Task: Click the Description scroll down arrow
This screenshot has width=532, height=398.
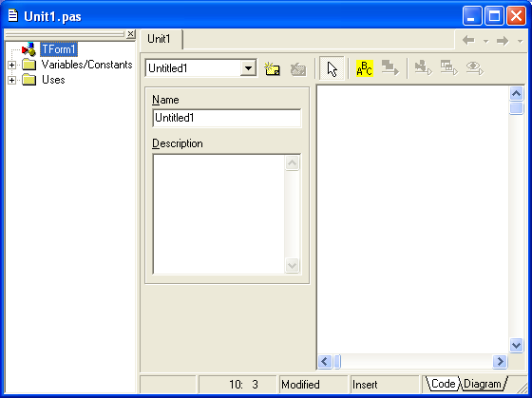Action: click(x=293, y=265)
